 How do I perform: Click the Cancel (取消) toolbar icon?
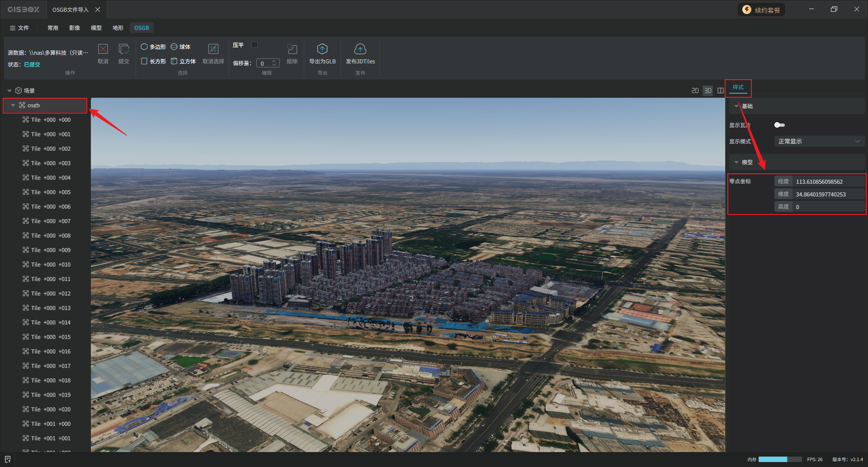103,49
